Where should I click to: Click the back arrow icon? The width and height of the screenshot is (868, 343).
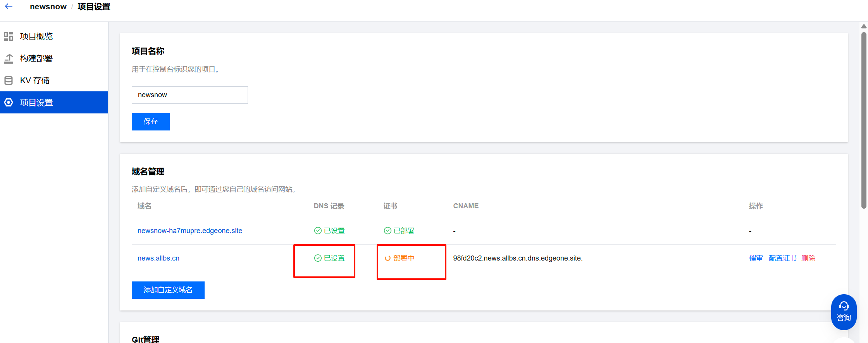[x=9, y=7]
